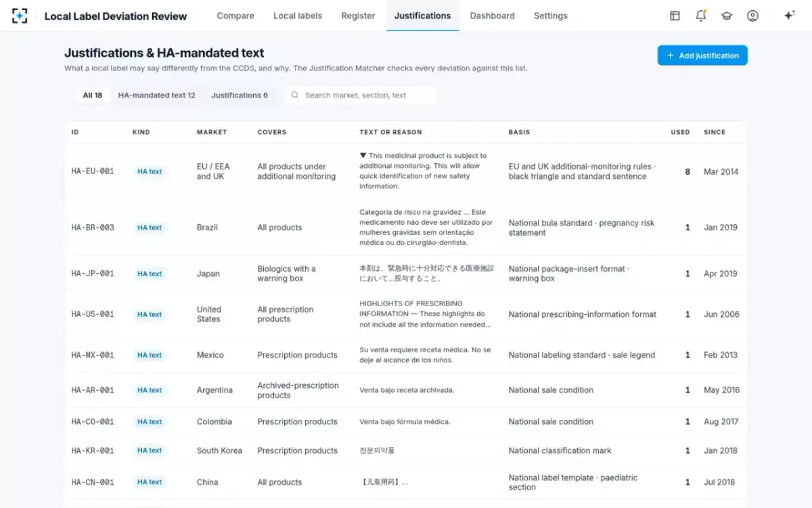Screen dimensions: 812x508
Task: Click 'Biologics with a warning box' cell
Action: click(x=287, y=274)
